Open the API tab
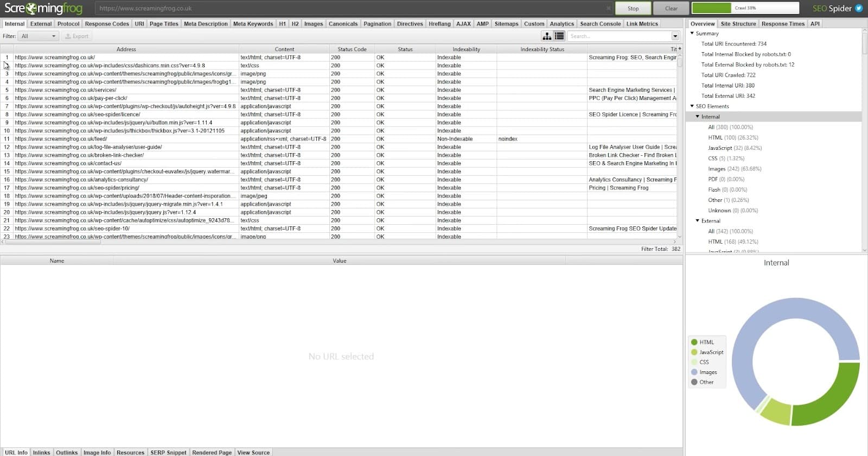Image resolution: width=868 pixels, height=456 pixels. 815,24
